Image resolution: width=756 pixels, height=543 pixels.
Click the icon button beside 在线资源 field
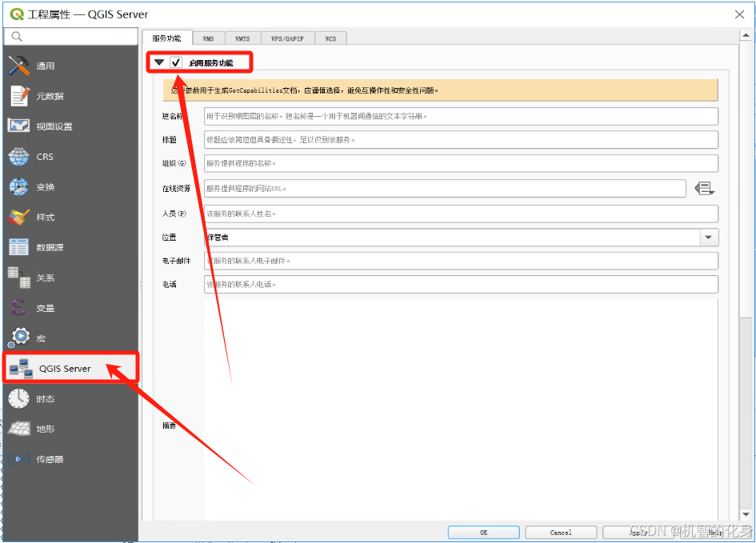705,189
